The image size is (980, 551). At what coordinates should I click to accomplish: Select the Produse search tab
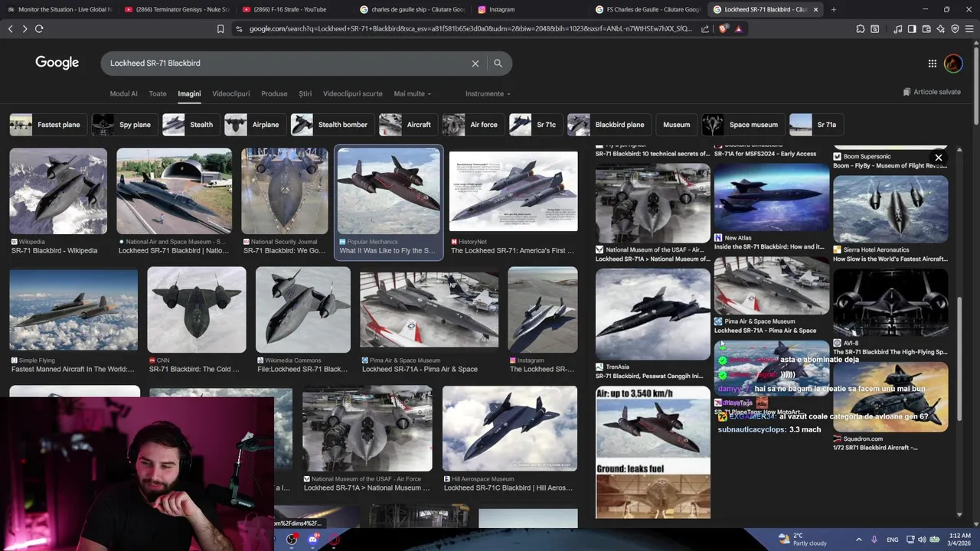[274, 93]
